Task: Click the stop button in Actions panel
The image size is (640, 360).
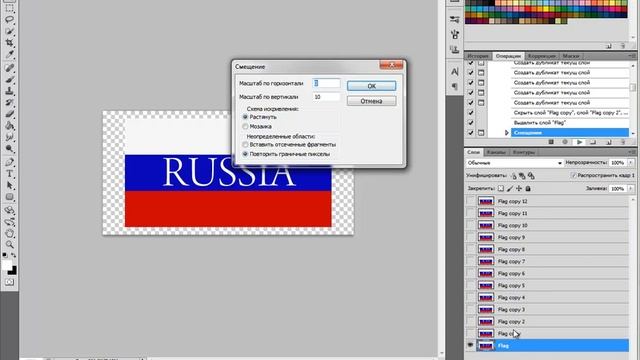Action: click(x=551, y=142)
